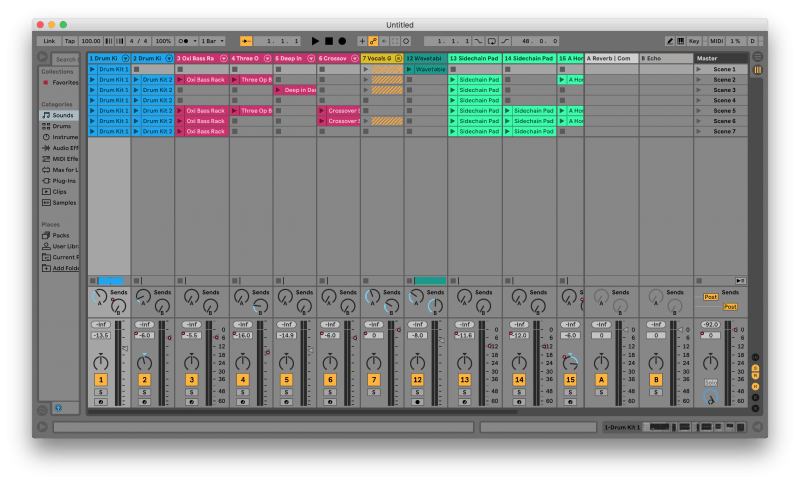
Task: Click Stop All Clips button on Master
Action: 699,281
